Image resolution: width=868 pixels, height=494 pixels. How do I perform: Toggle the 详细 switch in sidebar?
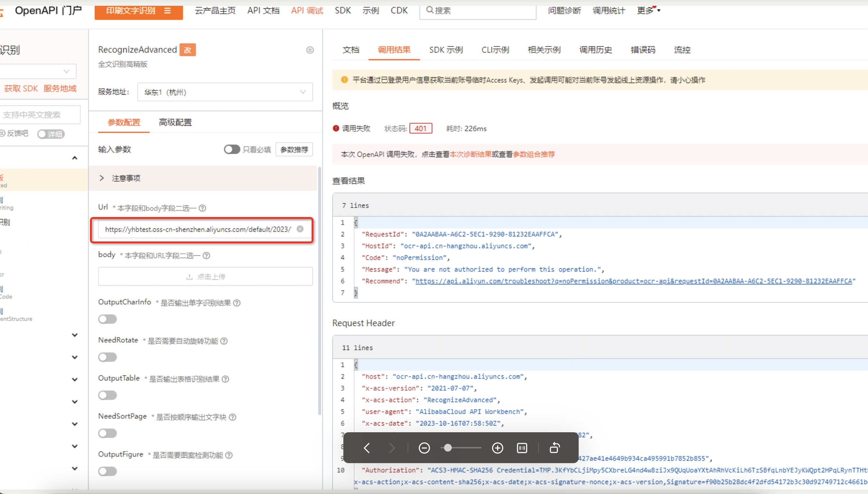[x=51, y=134]
